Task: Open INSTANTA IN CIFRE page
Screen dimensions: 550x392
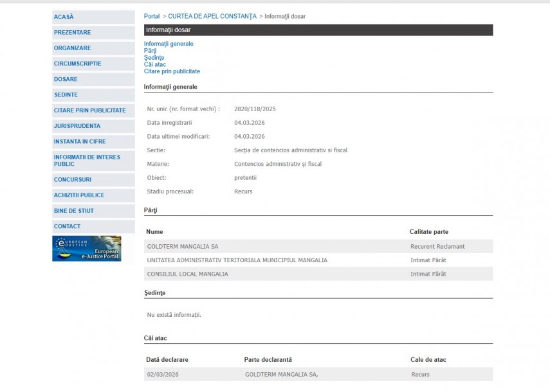Action: [x=80, y=141]
